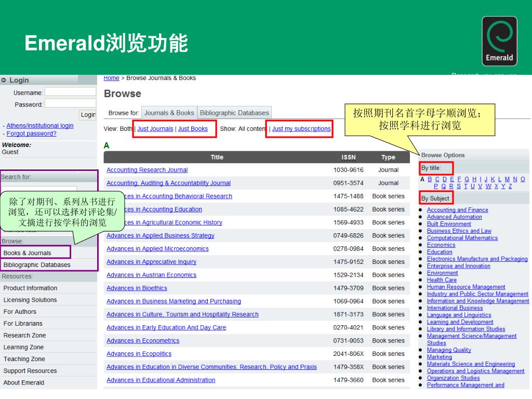Open Advances in Austrian Economics

[151, 275]
